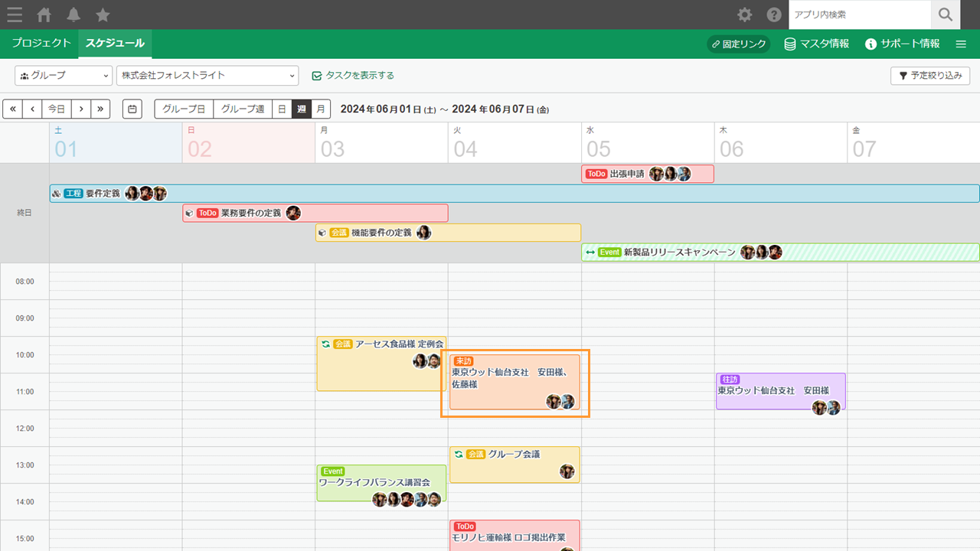Click the 固定リンク button
Screen dimensions: 980x551
pos(738,44)
